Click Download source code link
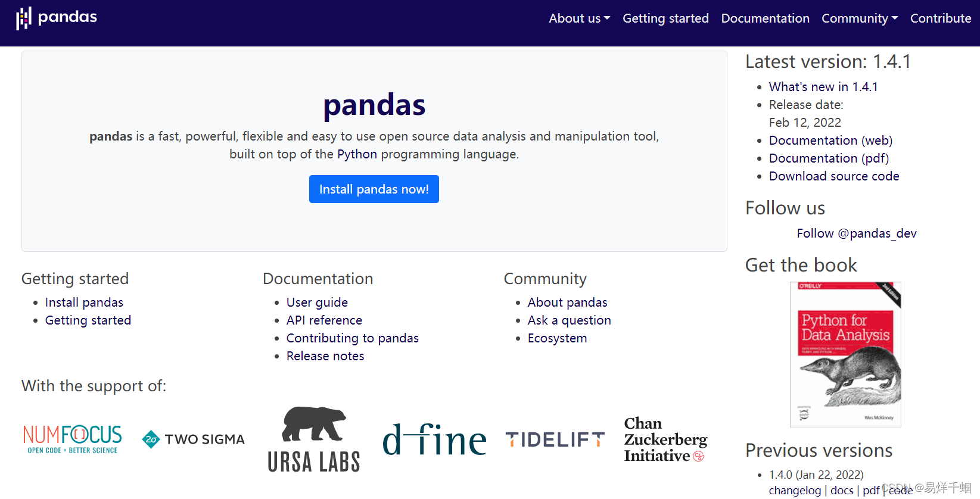The height and width of the screenshot is (499, 980). 834,176
